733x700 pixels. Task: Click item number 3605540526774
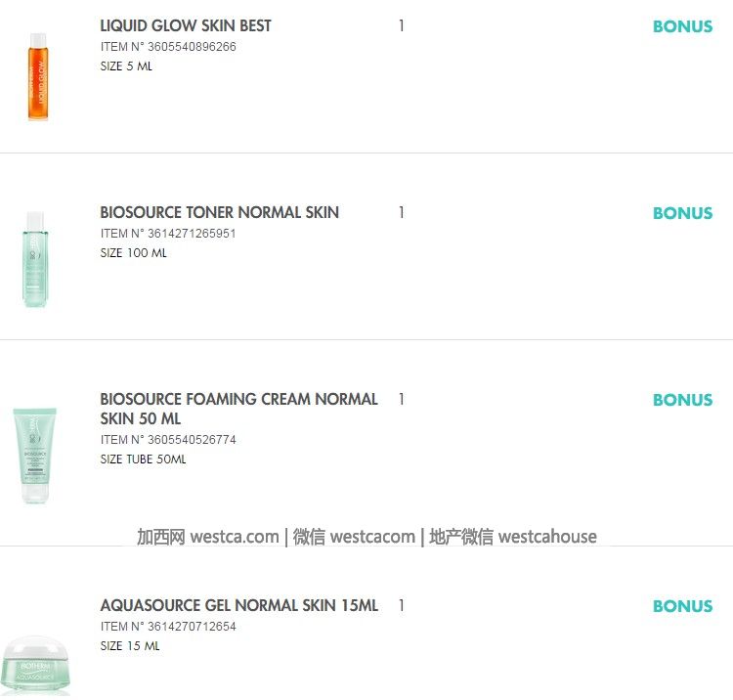point(168,440)
